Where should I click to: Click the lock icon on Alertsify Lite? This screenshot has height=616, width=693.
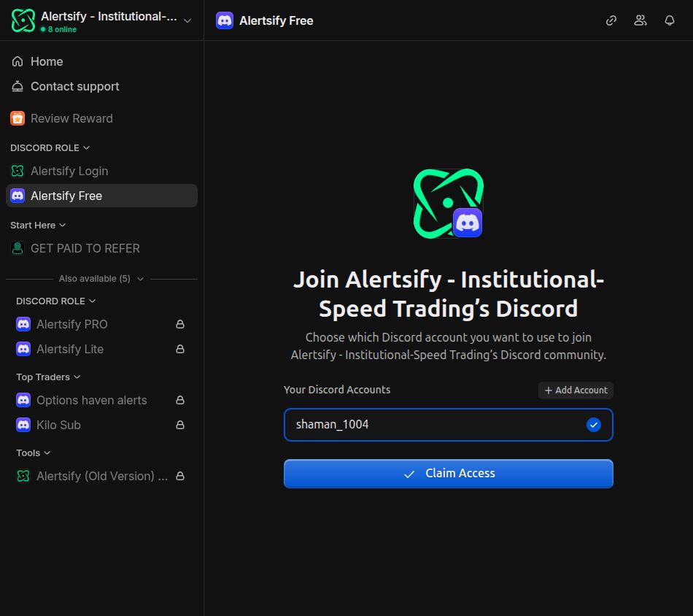180,349
